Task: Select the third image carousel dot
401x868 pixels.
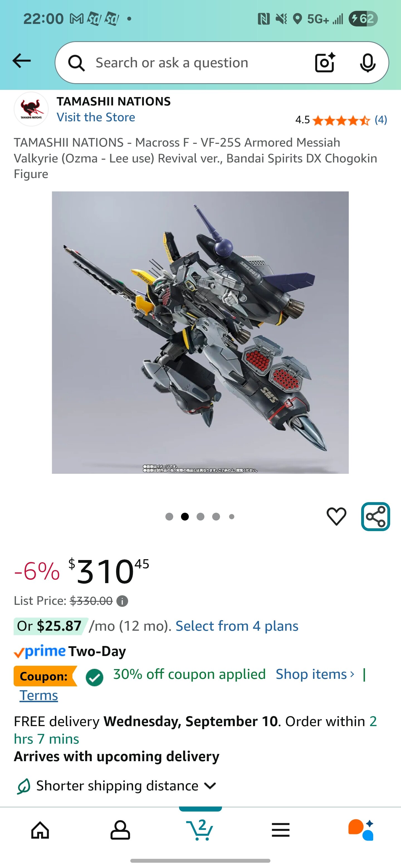Action: pos(200,517)
